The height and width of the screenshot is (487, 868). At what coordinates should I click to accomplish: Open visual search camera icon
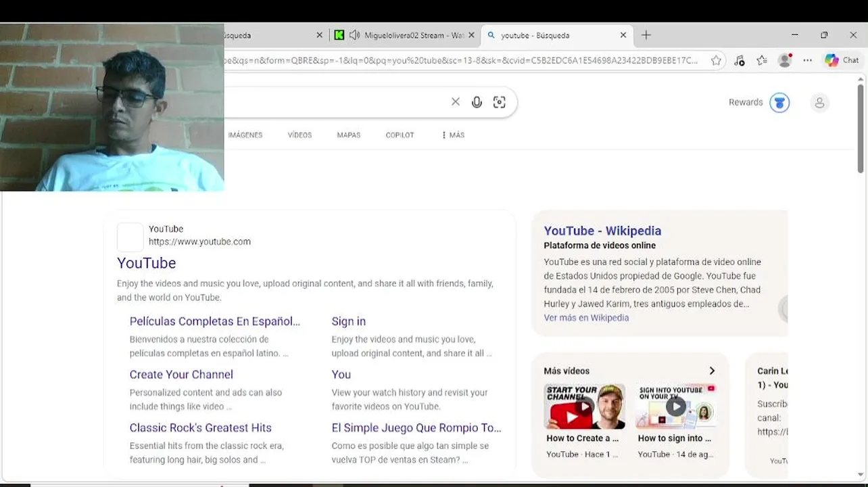coord(499,102)
